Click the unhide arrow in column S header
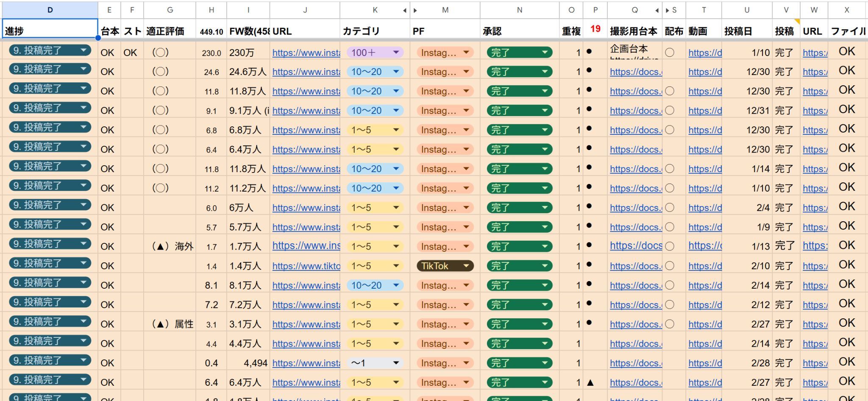Viewport: 868px width, 401px height. [x=668, y=10]
